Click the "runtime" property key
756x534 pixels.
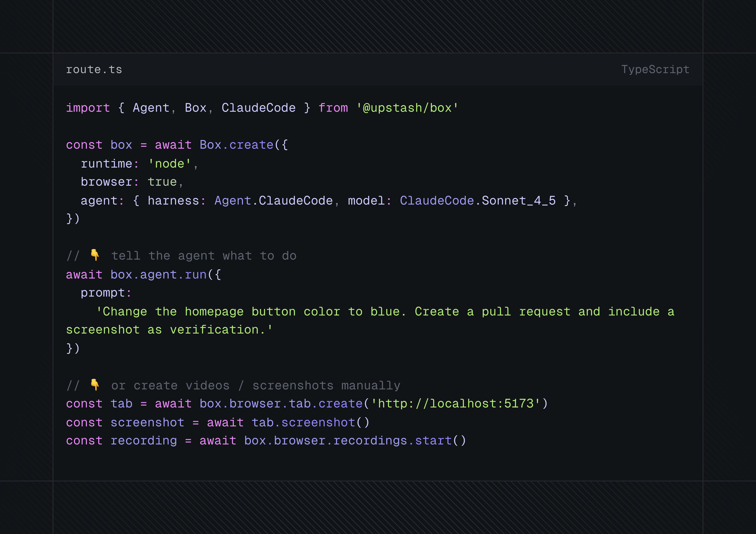[x=106, y=164]
